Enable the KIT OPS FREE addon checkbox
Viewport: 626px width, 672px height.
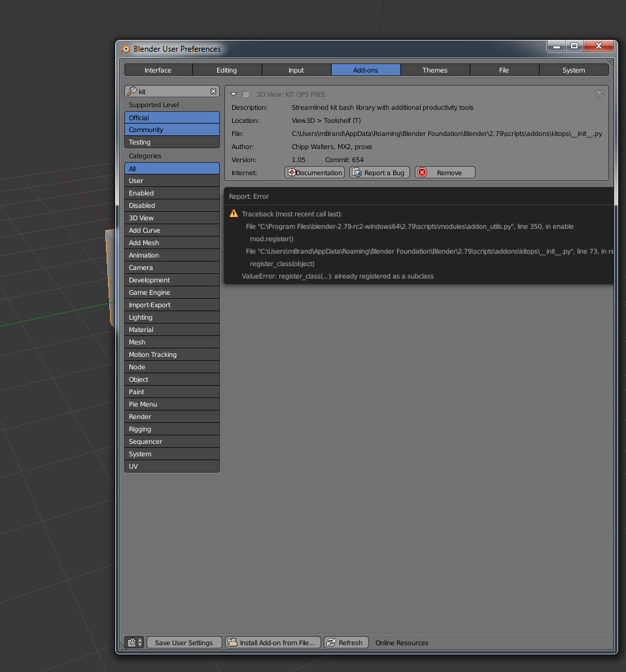point(245,93)
